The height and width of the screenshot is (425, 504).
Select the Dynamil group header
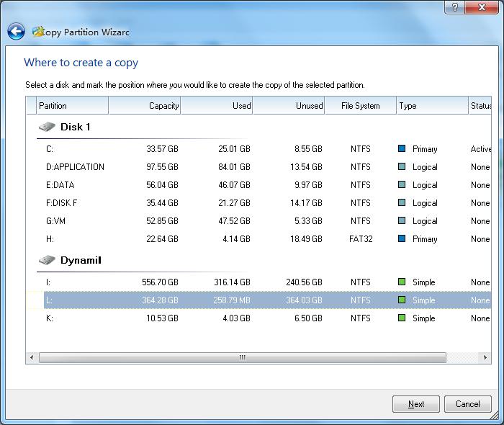pos(81,260)
